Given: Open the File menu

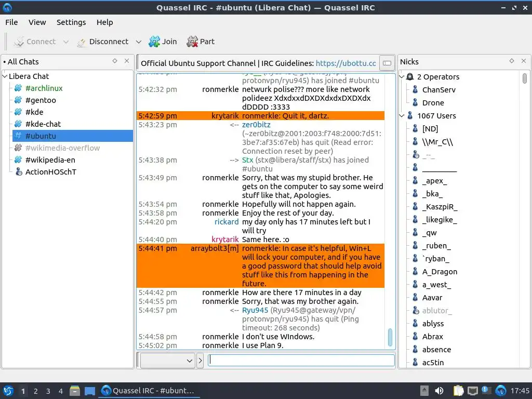Looking at the screenshot, I should pyautogui.click(x=11, y=22).
